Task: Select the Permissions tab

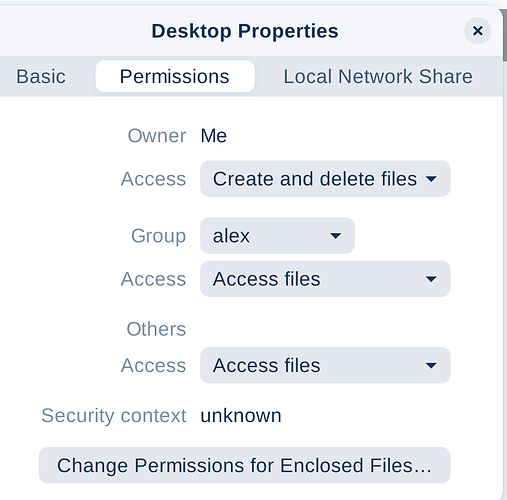Action: point(175,76)
